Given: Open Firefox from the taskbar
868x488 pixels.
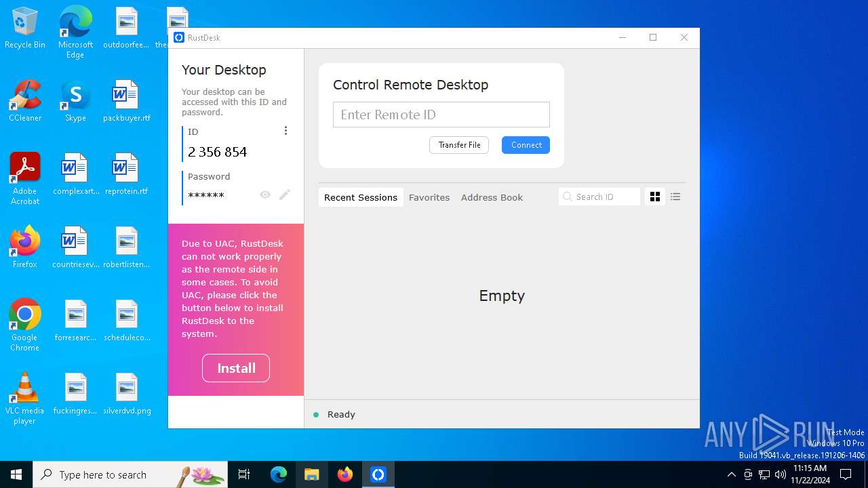Looking at the screenshot, I should pos(345,474).
